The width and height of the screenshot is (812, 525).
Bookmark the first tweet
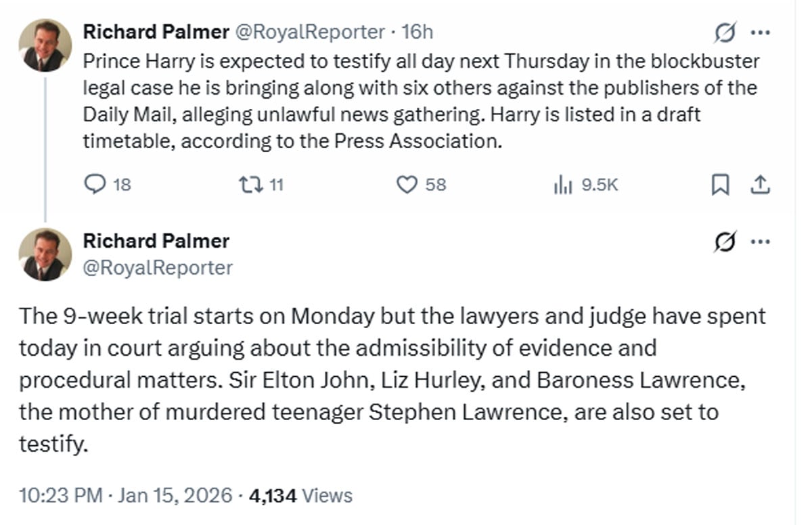pyautogui.click(x=720, y=184)
